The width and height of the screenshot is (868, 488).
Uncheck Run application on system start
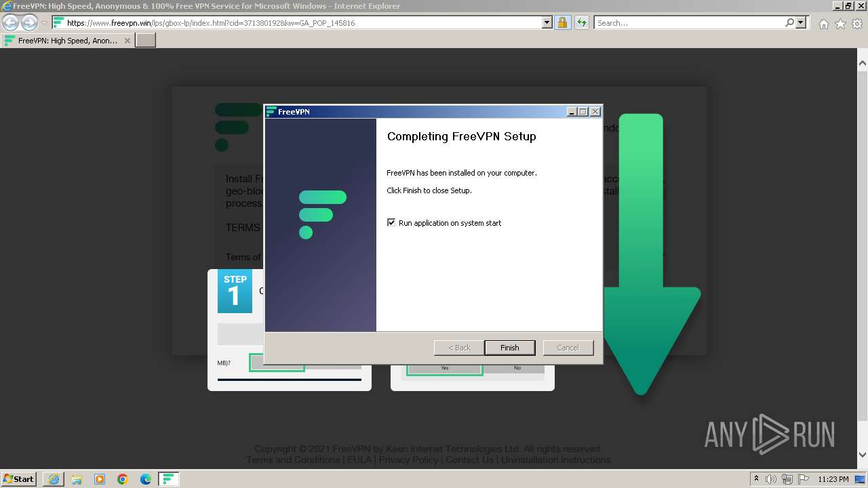pyautogui.click(x=391, y=222)
